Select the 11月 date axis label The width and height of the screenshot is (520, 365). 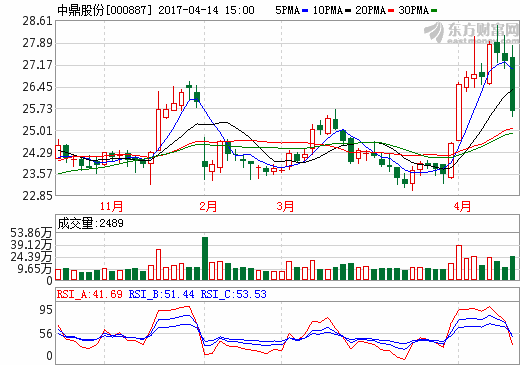[x=111, y=206]
